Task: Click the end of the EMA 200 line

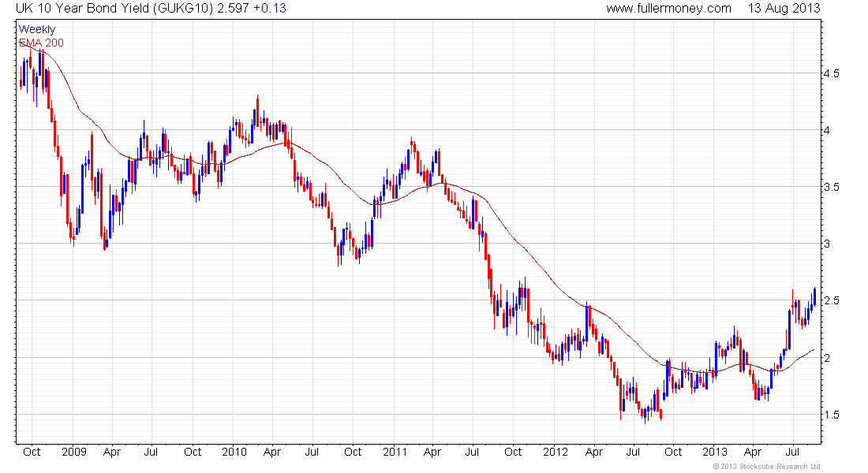Action: pos(814,350)
